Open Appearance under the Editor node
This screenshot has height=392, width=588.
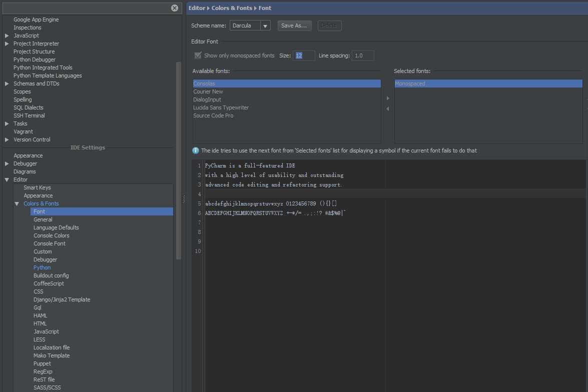(x=38, y=195)
